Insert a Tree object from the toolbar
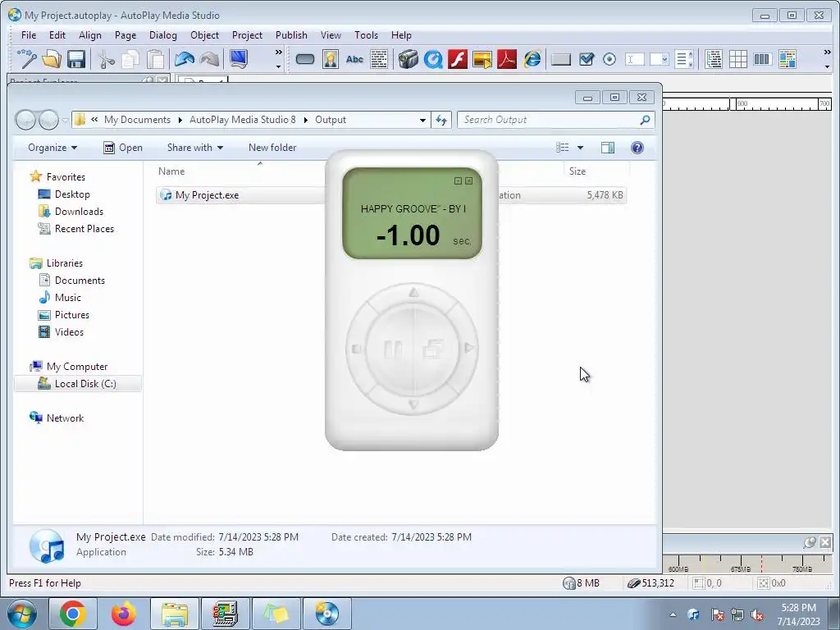This screenshot has height=630, width=840. coord(714,59)
